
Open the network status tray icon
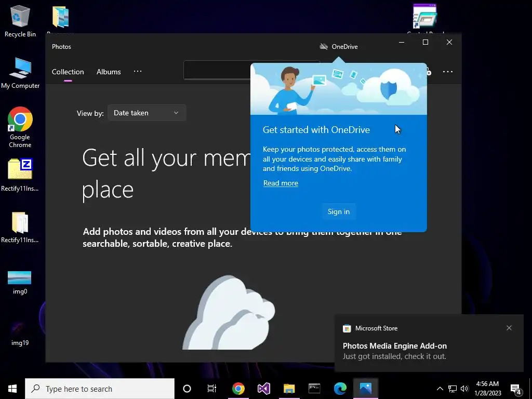pos(453,389)
